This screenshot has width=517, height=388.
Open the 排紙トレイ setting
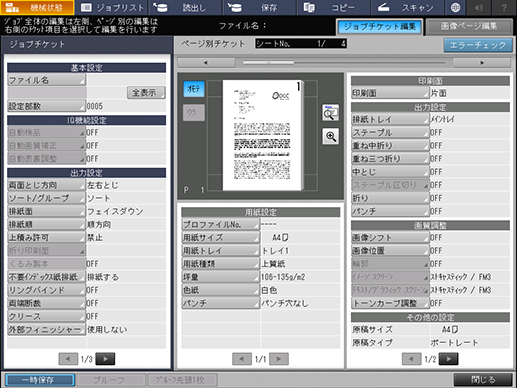390,119
